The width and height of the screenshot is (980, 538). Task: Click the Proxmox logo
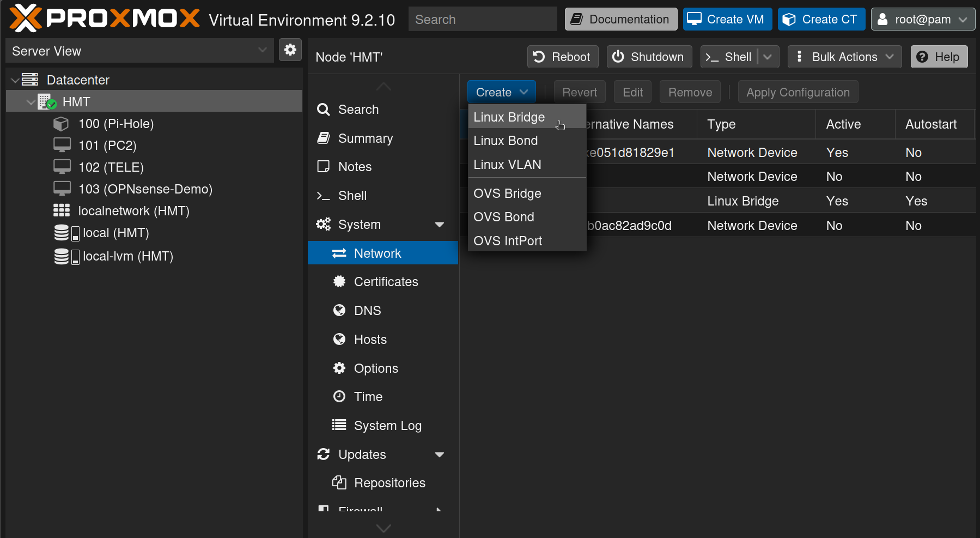coord(105,18)
